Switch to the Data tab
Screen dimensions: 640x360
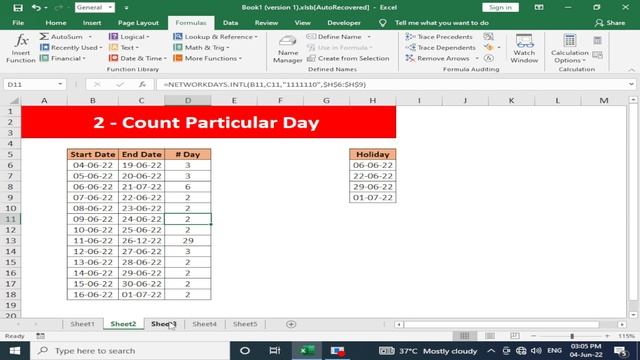[230, 23]
